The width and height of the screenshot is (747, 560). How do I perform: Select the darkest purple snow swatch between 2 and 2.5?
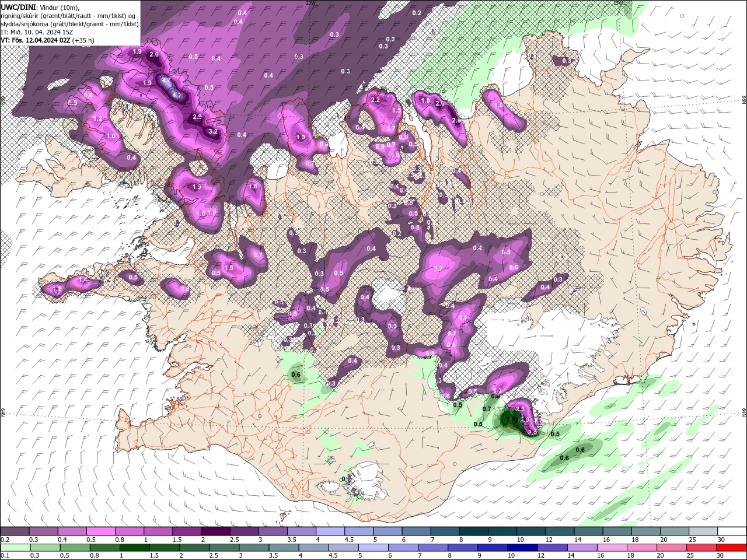pos(215,531)
